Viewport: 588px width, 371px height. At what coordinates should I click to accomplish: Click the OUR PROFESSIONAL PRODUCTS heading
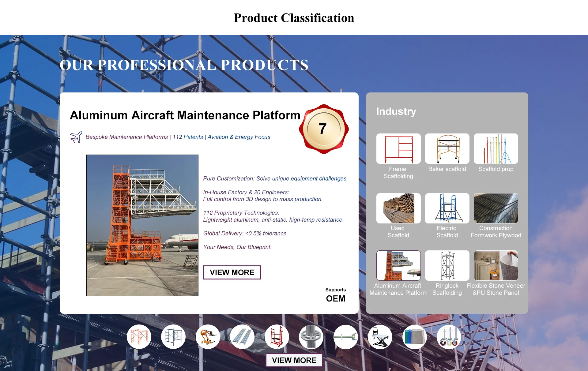(184, 65)
